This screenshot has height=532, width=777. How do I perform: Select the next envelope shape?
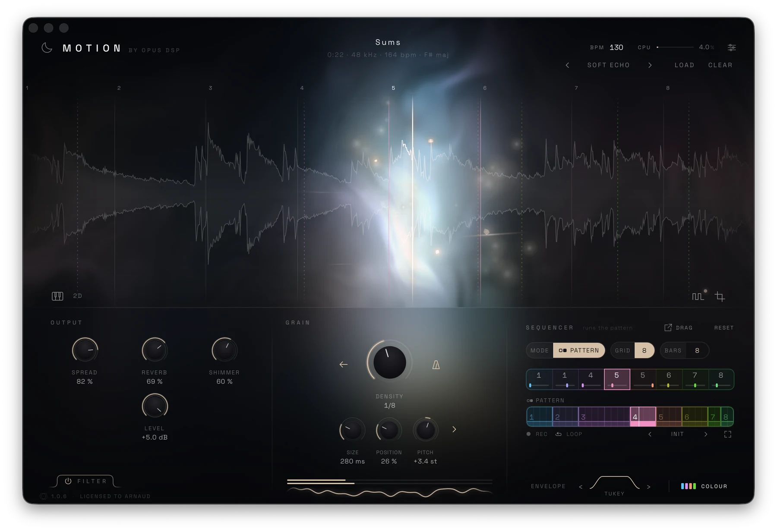pos(648,487)
